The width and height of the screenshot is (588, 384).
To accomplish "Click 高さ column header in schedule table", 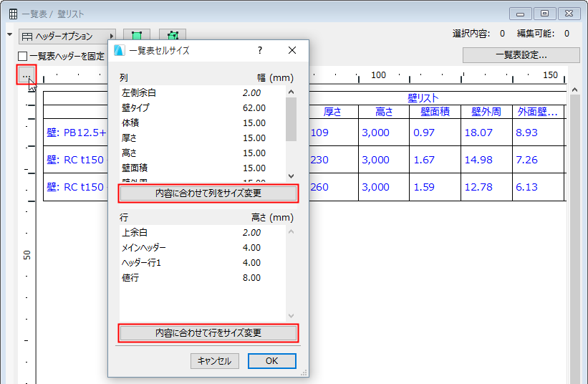I will (384, 112).
